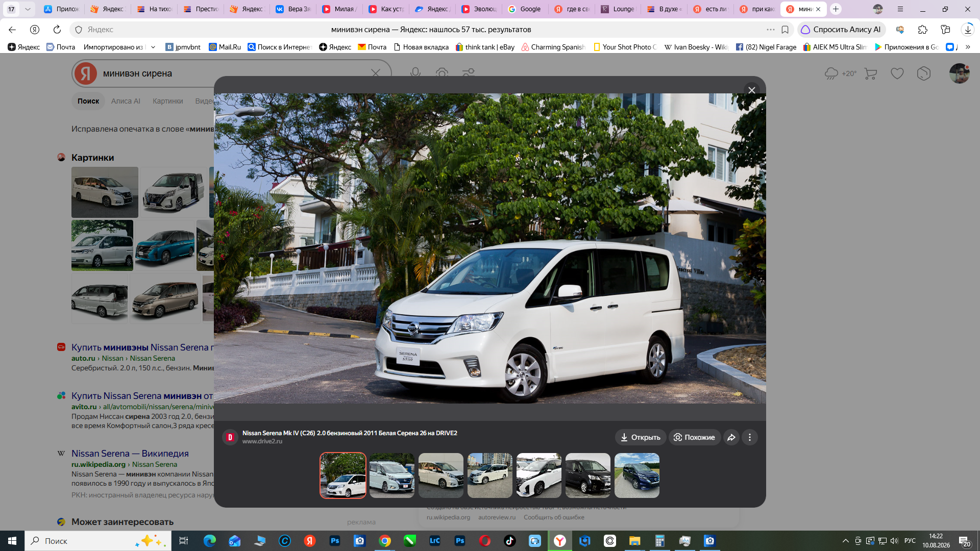Image resolution: width=980 pixels, height=551 pixels.
Task: Switch the РУС input language indicator
Action: [x=910, y=541]
